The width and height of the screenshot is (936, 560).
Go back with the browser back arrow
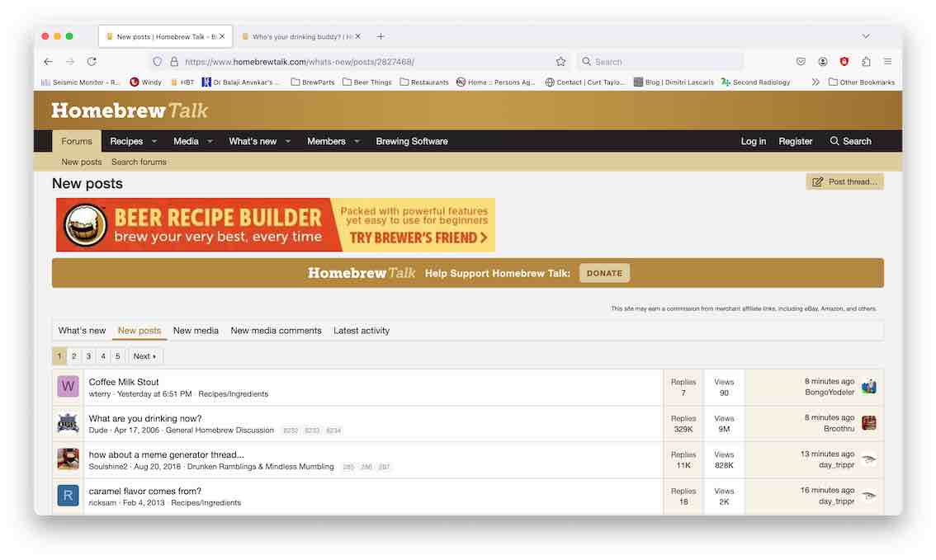(49, 61)
